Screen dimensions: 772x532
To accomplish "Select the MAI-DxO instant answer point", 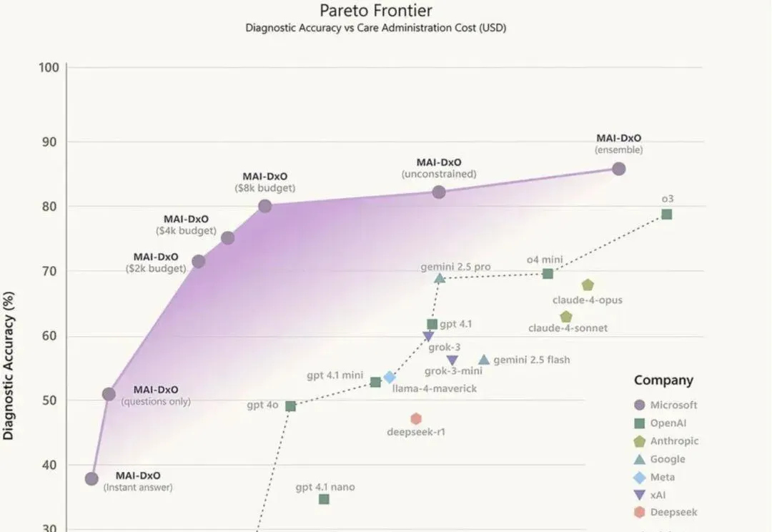I will (91, 478).
